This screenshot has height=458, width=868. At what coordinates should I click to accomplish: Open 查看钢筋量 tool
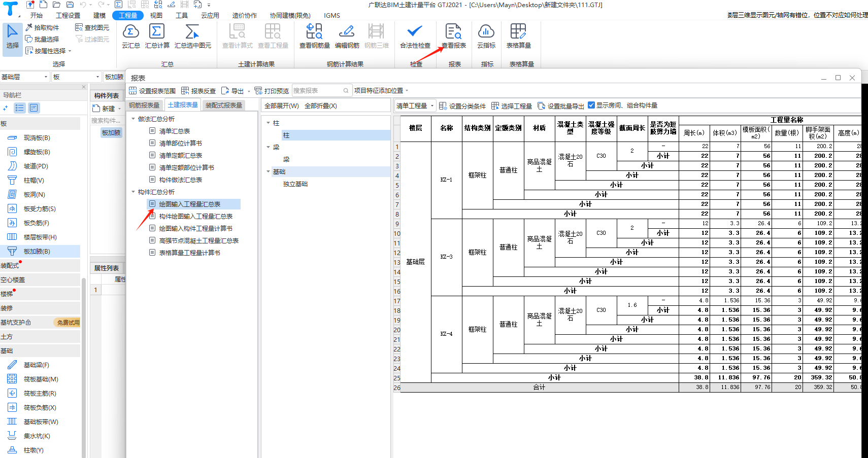point(314,36)
